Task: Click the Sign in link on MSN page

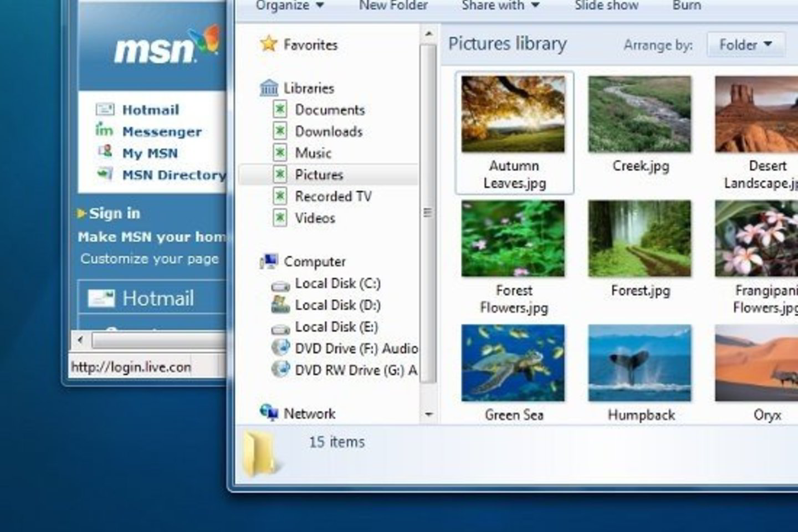Action: point(114,213)
